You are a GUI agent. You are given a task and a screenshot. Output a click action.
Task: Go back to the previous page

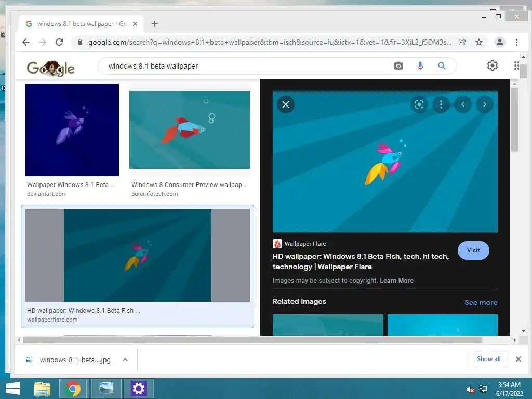26,42
